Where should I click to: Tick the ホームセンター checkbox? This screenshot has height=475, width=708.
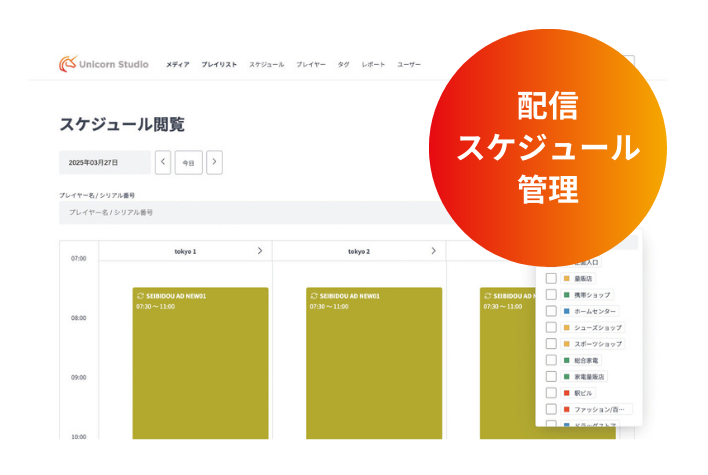pos(551,311)
